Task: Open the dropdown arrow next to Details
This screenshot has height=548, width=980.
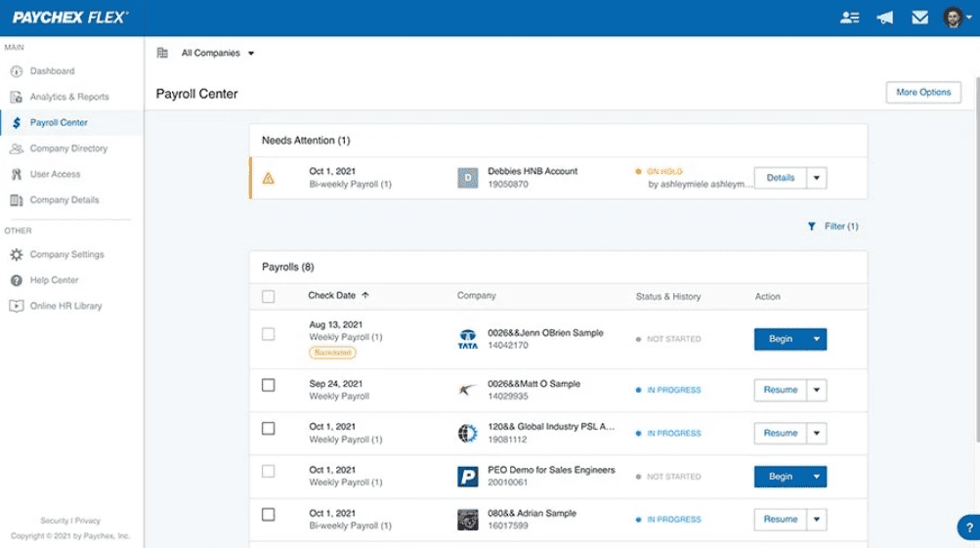Action: coord(816,178)
